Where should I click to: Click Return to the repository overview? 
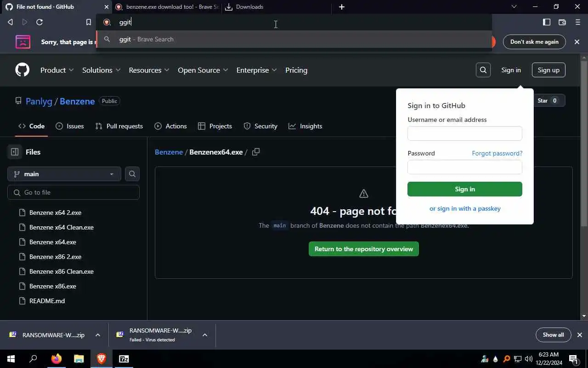click(x=364, y=249)
